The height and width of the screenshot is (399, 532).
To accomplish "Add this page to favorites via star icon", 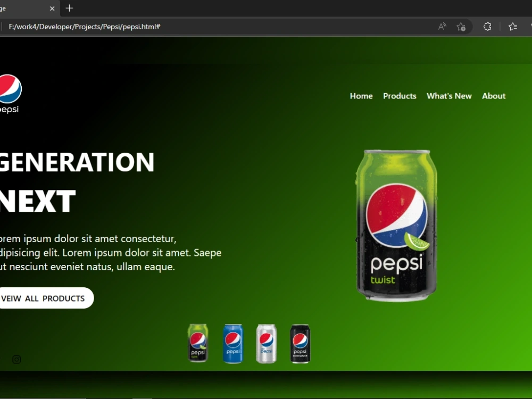I will (x=461, y=27).
